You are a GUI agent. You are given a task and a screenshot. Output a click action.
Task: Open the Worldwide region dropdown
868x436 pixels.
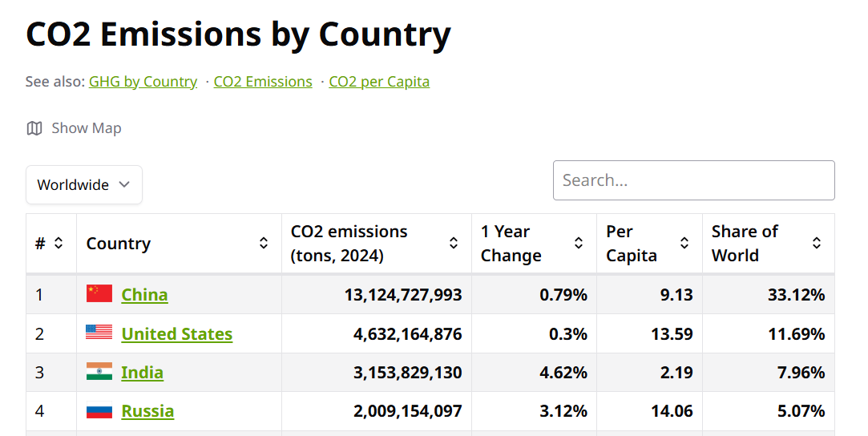click(x=84, y=185)
